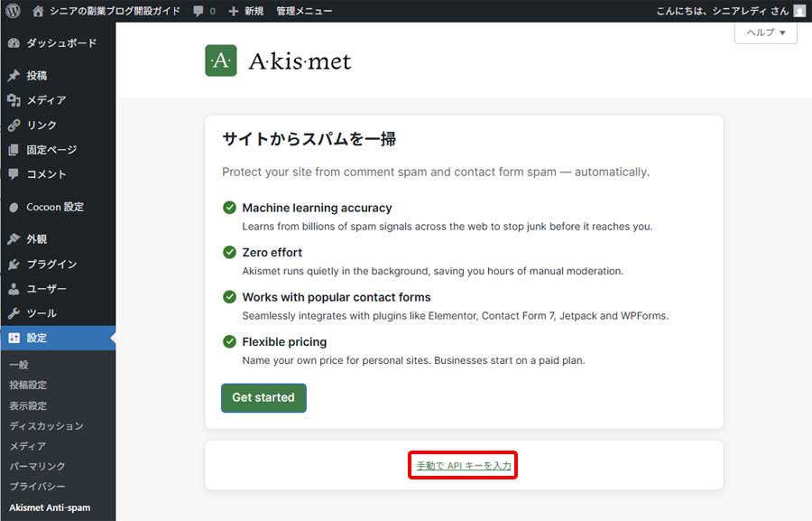This screenshot has height=521, width=812.
Task: Open the WordPress logo menu in admin bar
Action: pos(12,10)
